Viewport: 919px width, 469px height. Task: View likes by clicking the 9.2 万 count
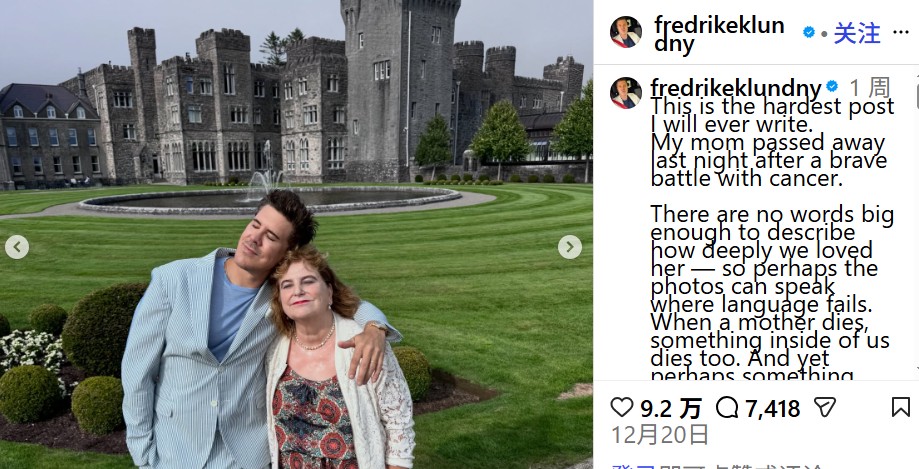pyautogui.click(x=670, y=408)
